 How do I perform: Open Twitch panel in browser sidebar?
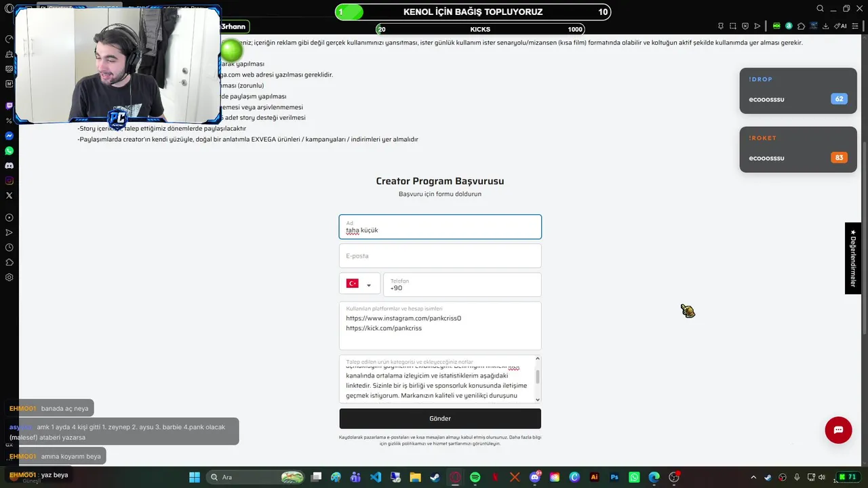pyautogui.click(x=9, y=106)
